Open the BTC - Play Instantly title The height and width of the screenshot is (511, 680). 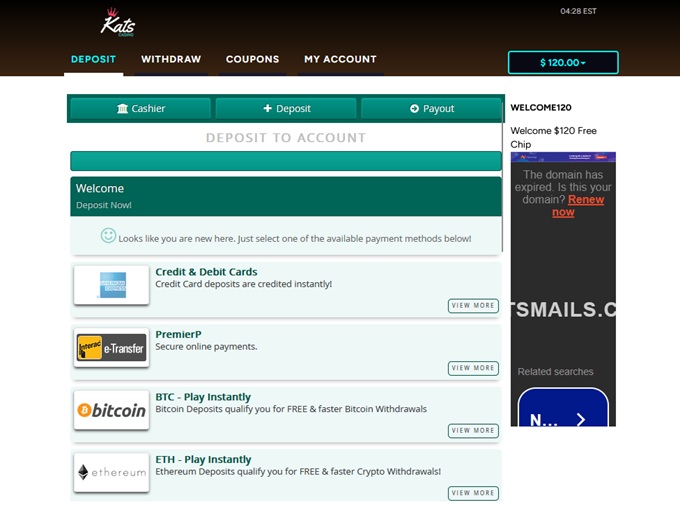point(203,397)
